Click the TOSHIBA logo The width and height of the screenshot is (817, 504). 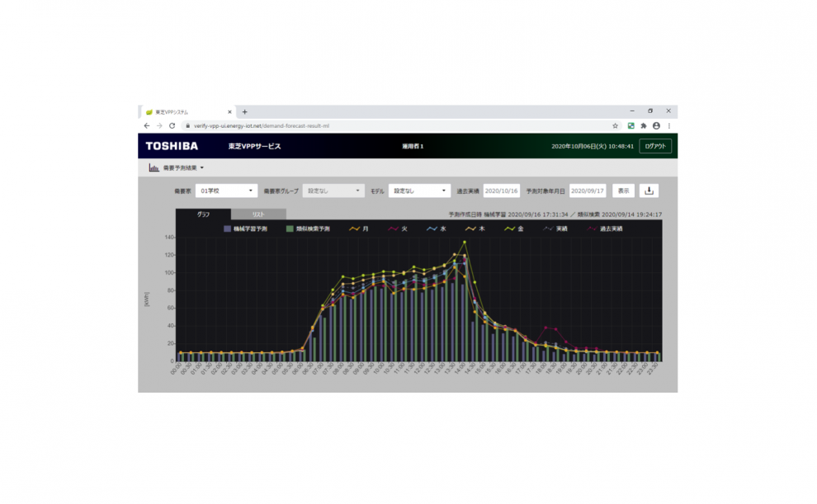[172, 146]
